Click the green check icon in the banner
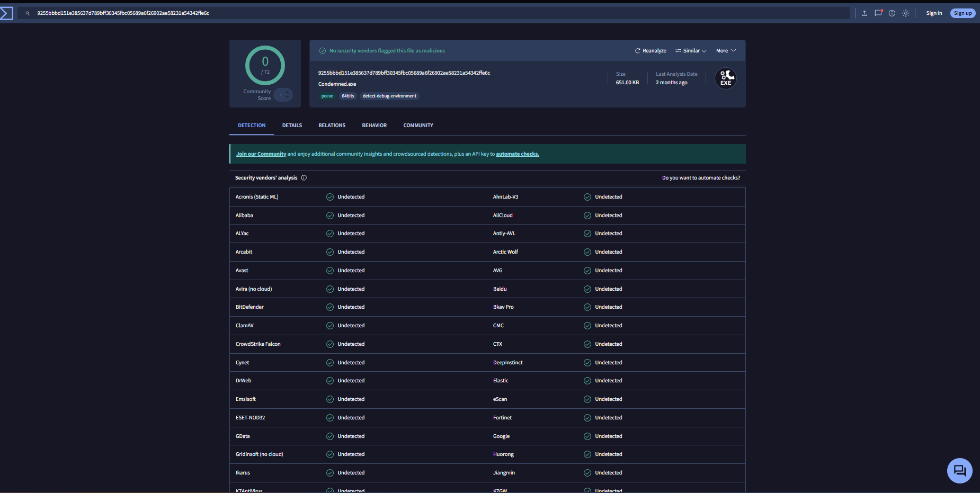Image resolution: width=980 pixels, height=493 pixels. (323, 51)
